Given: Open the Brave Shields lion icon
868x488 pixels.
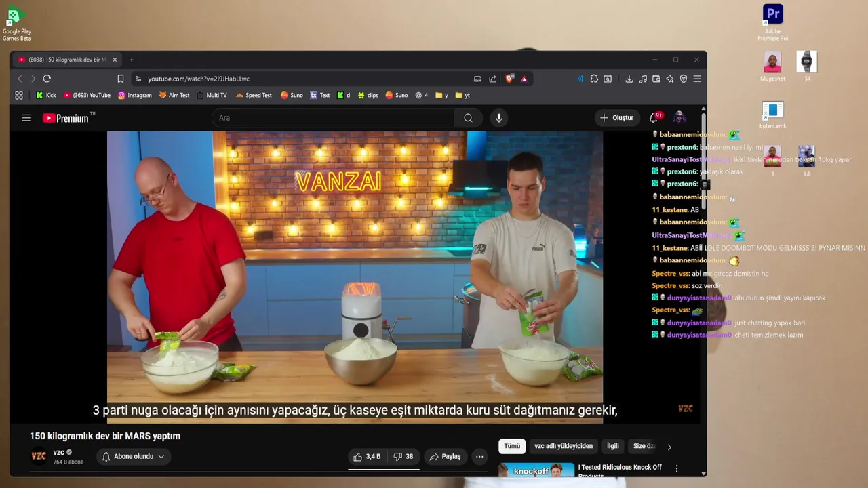Looking at the screenshot, I should click(x=509, y=79).
